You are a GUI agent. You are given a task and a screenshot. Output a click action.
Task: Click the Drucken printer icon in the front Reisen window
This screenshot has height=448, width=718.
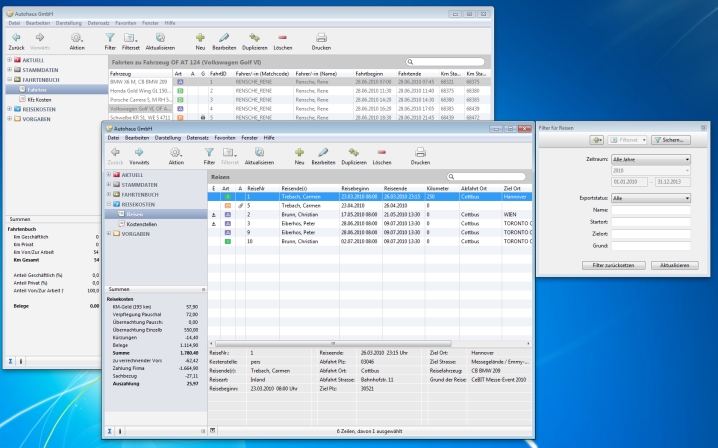pyautogui.click(x=420, y=152)
